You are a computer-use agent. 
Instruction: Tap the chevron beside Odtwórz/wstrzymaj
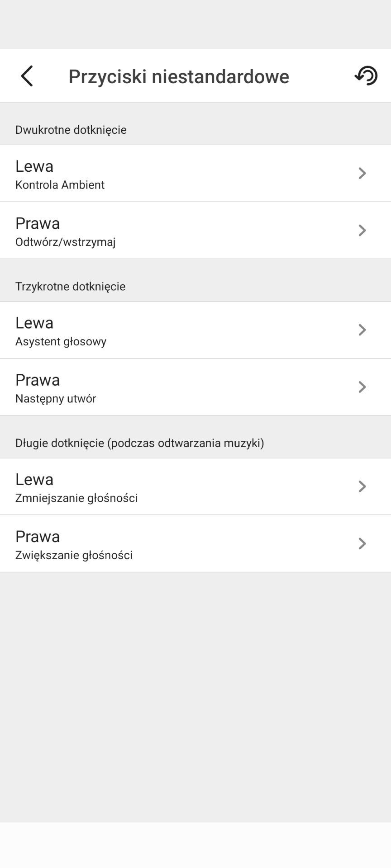tap(362, 231)
